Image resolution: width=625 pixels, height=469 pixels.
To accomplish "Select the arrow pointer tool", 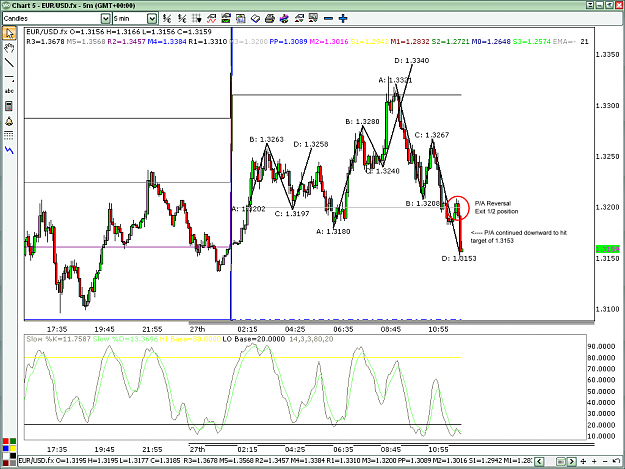I will pos(9,34).
